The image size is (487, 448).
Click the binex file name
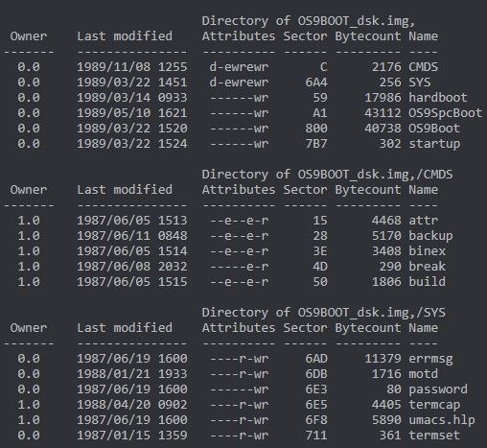tap(427, 251)
